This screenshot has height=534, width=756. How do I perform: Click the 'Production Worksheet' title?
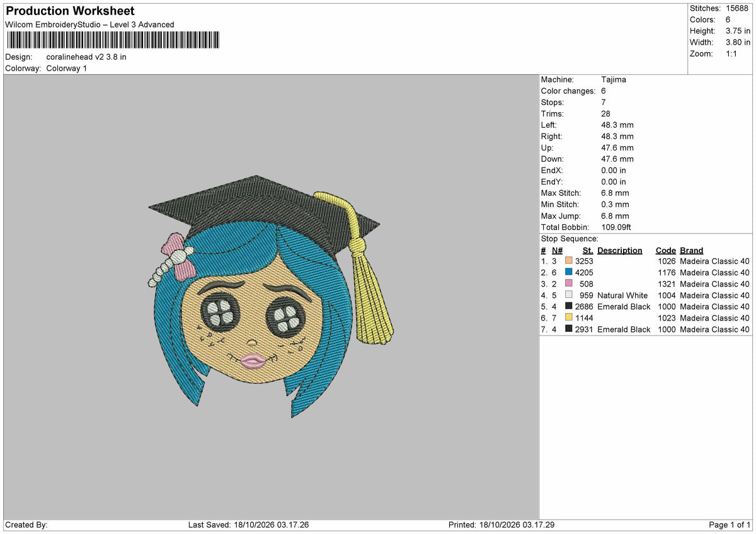pyautogui.click(x=71, y=11)
